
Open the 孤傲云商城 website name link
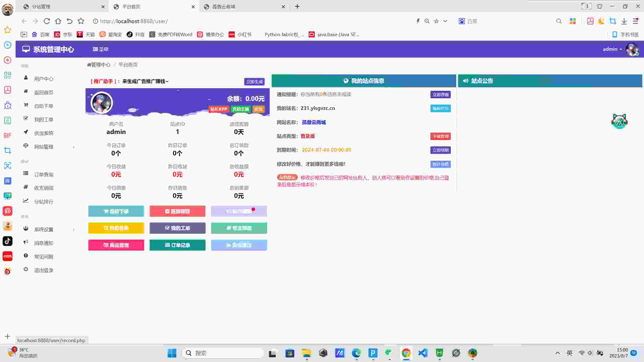(x=313, y=122)
